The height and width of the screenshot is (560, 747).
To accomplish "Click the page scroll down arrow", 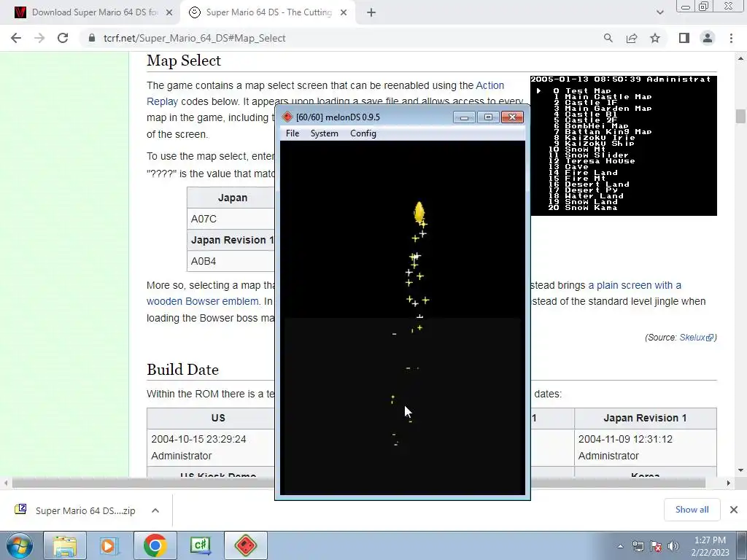I will point(740,470).
